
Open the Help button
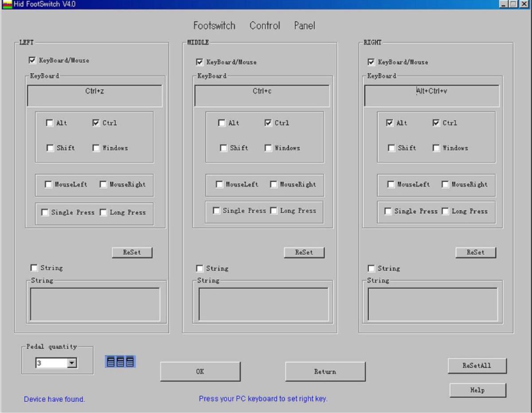pos(477,390)
